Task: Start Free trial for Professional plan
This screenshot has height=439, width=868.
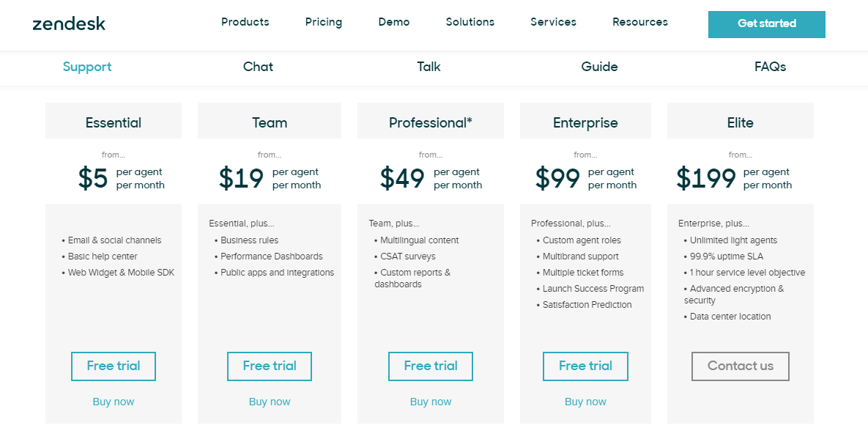Action: click(x=431, y=366)
